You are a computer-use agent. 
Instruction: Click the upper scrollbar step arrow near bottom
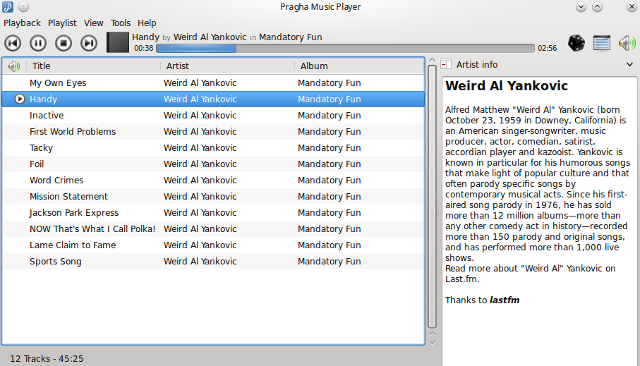432,334
